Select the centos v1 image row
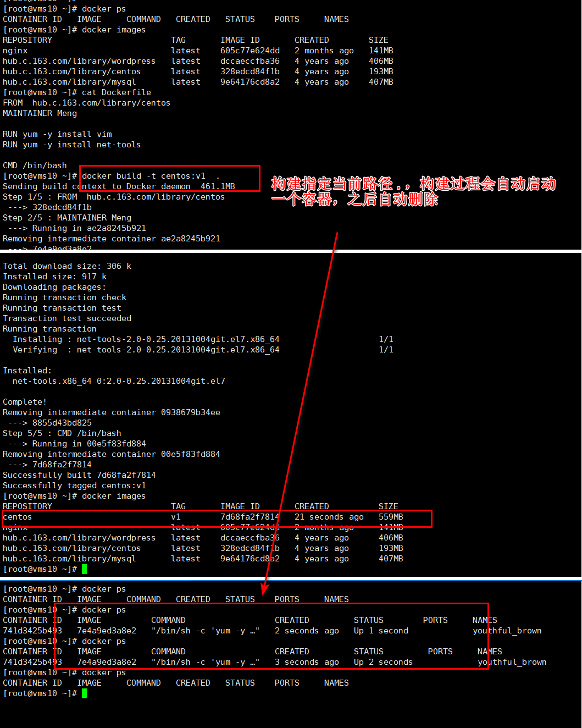This screenshot has height=728, width=582. [217, 518]
